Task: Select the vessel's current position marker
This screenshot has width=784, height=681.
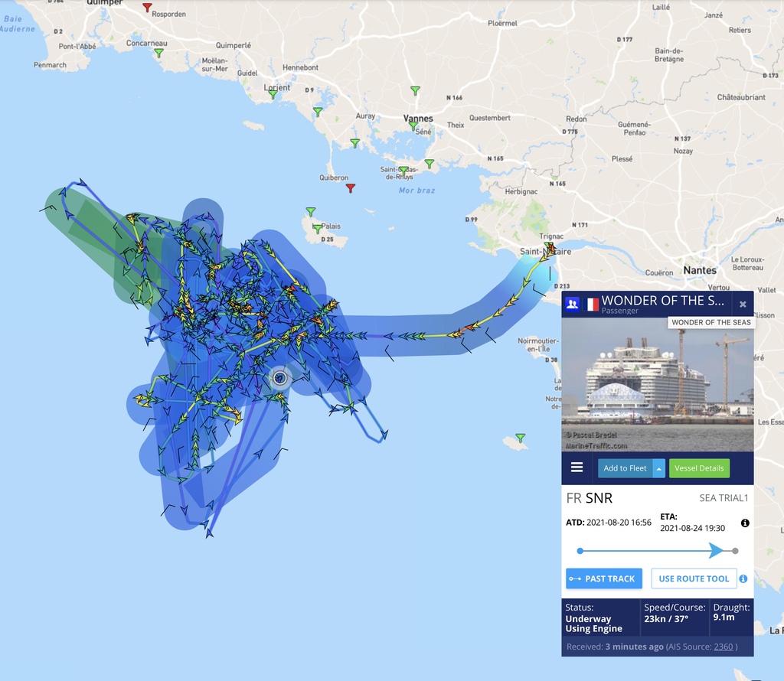Action: pyautogui.click(x=280, y=378)
